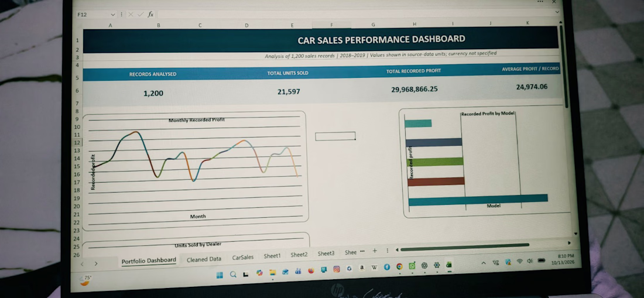Click the horizontal scrollbar right arrow
The width and height of the screenshot is (644, 298).
tap(569, 243)
